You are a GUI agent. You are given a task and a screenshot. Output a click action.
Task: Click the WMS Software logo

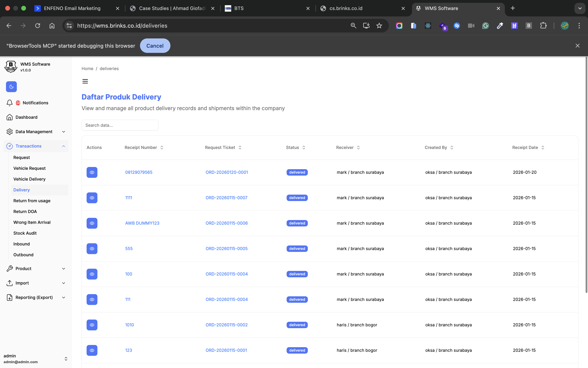click(x=11, y=67)
